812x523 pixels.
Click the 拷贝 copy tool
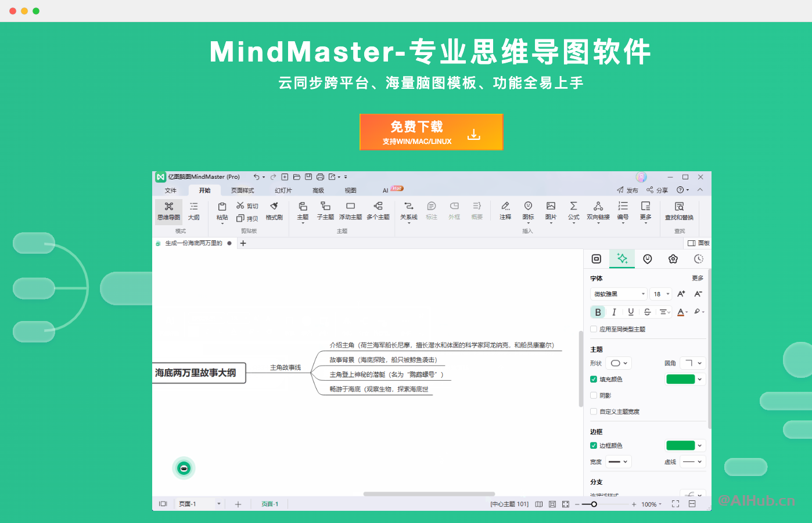click(247, 218)
